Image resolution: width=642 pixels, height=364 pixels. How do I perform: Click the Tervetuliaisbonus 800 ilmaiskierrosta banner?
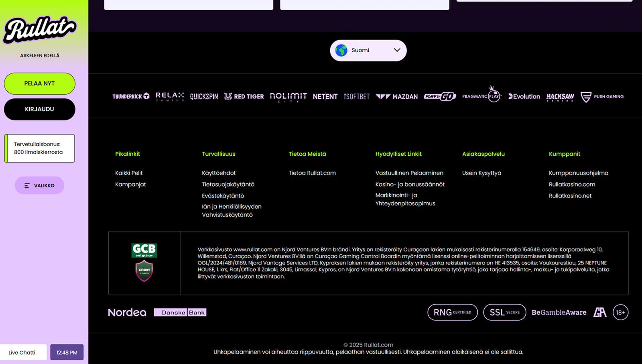click(39, 148)
